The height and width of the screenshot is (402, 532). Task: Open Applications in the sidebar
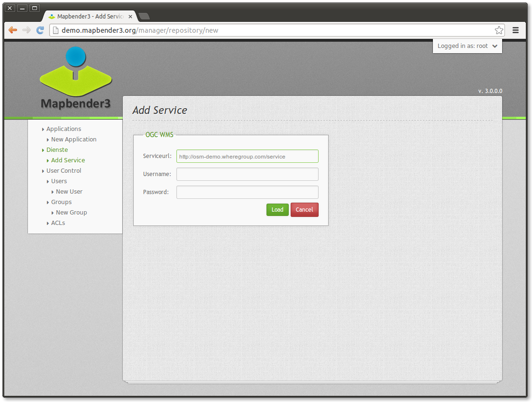coord(64,129)
